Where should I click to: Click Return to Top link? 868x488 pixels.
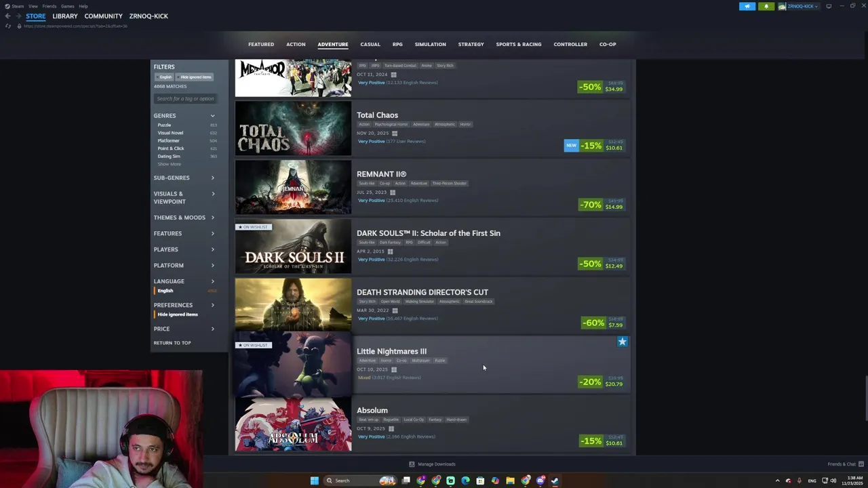[x=172, y=343]
